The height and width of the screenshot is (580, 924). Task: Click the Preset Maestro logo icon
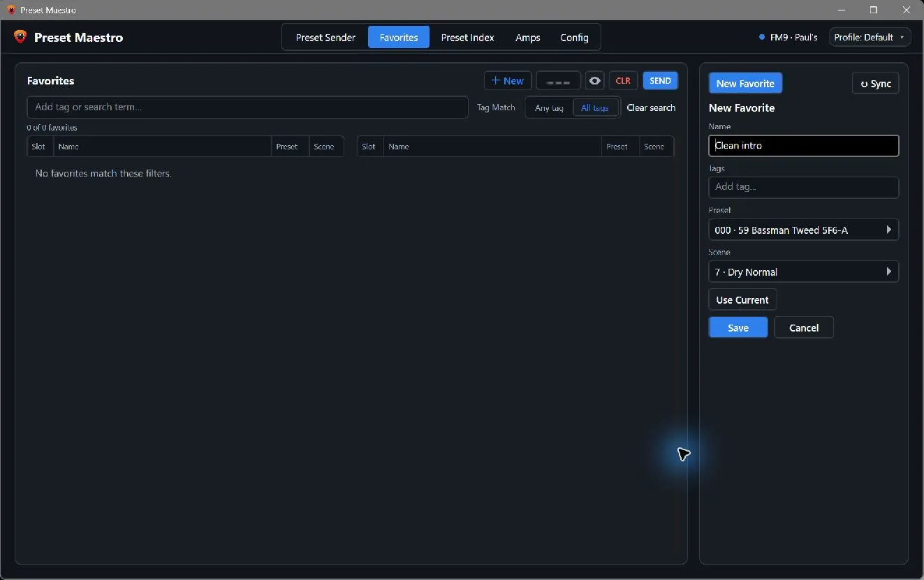tap(20, 37)
